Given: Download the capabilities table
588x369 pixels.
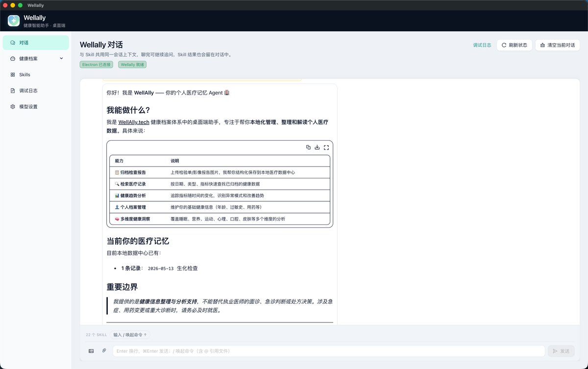Looking at the screenshot, I should tap(317, 147).
